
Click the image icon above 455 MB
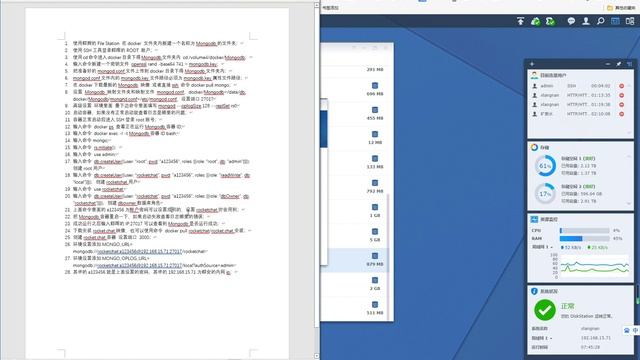coord(375,110)
